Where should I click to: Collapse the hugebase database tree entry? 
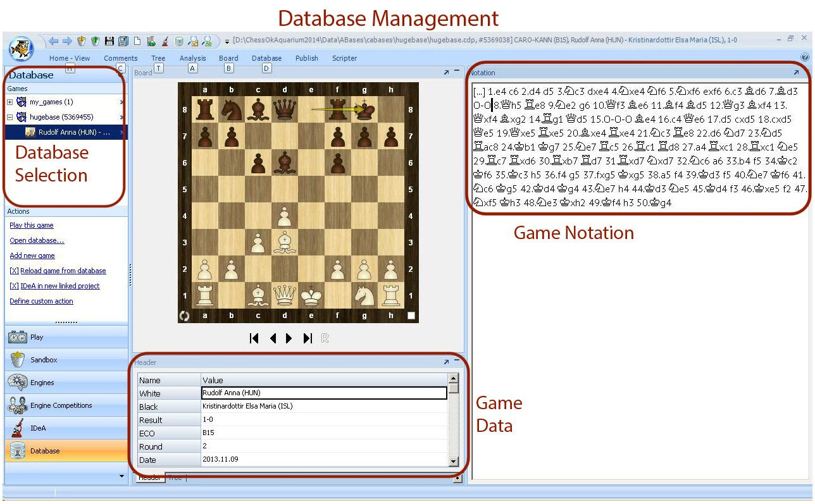point(11,118)
